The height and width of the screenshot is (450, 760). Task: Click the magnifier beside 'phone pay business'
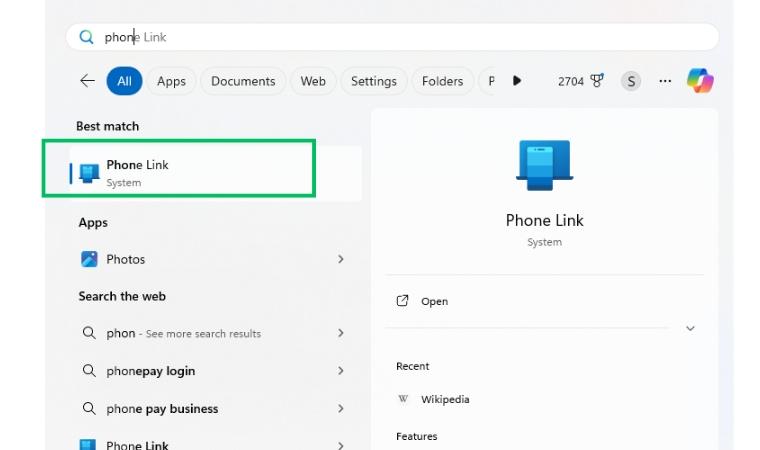(x=89, y=408)
